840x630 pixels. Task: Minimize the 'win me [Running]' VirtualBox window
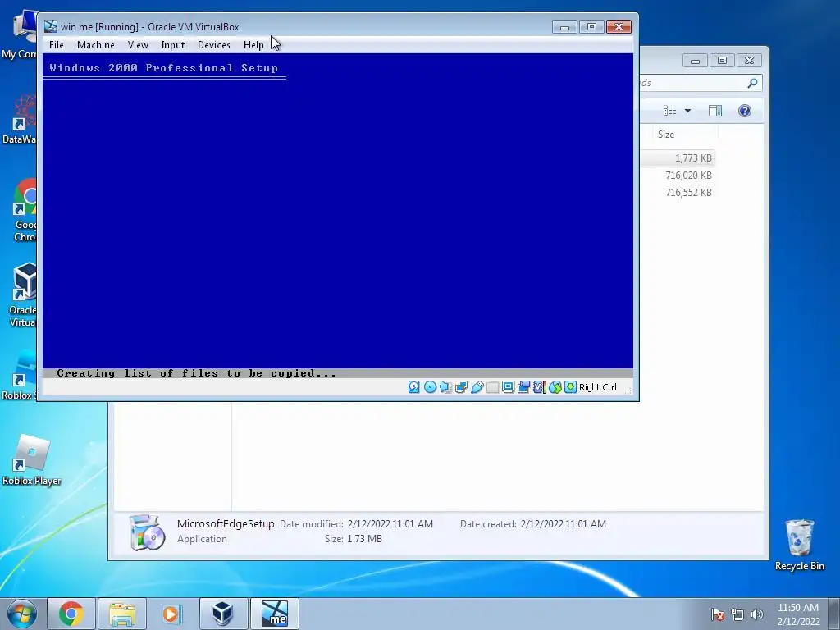click(x=564, y=27)
